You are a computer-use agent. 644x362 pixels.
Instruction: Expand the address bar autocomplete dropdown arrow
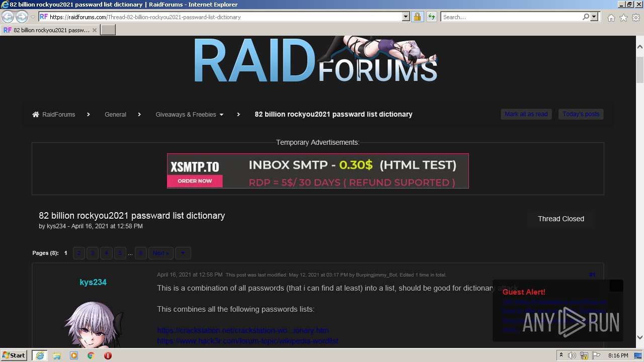point(406,17)
